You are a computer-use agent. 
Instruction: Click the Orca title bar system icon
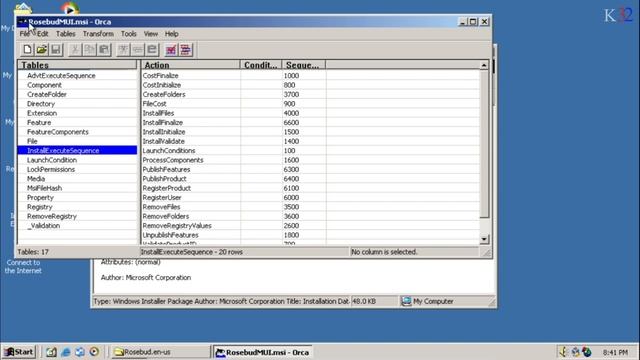(x=23, y=22)
